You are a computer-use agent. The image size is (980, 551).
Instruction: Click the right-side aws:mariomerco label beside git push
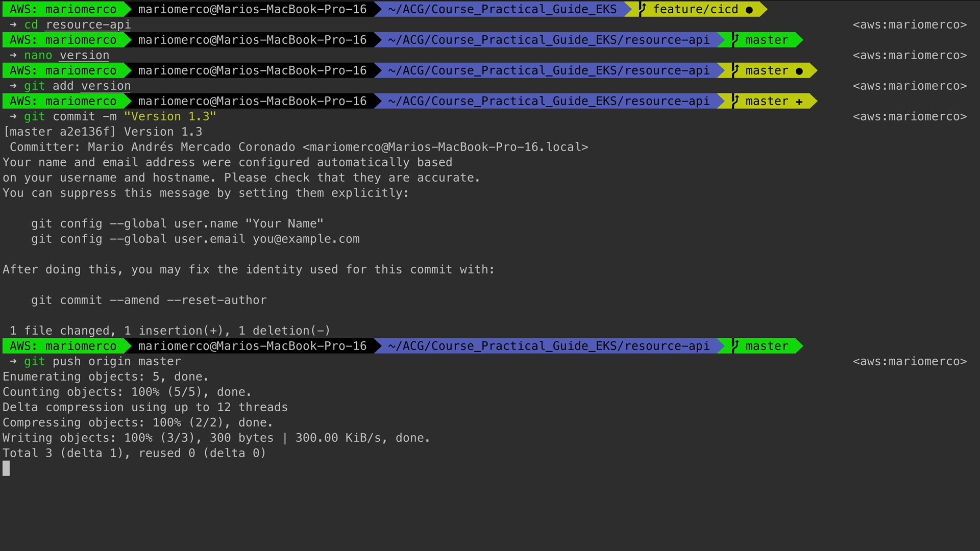(x=909, y=361)
